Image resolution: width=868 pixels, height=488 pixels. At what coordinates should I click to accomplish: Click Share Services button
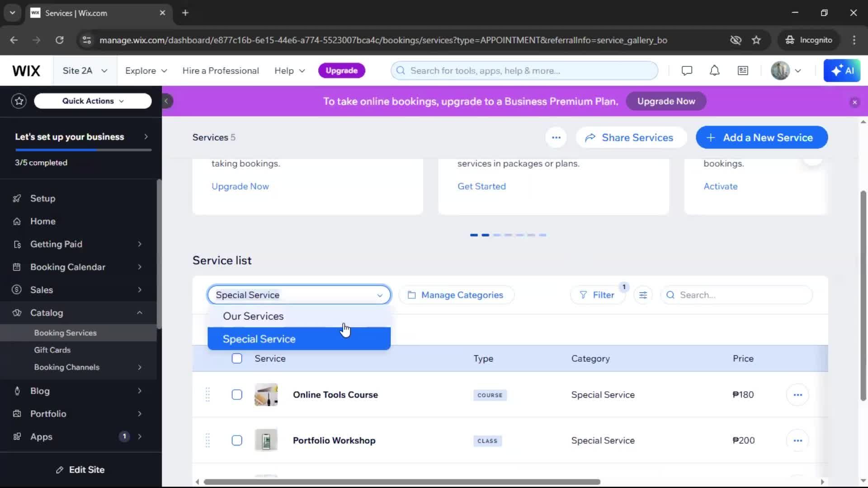(631, 137)
